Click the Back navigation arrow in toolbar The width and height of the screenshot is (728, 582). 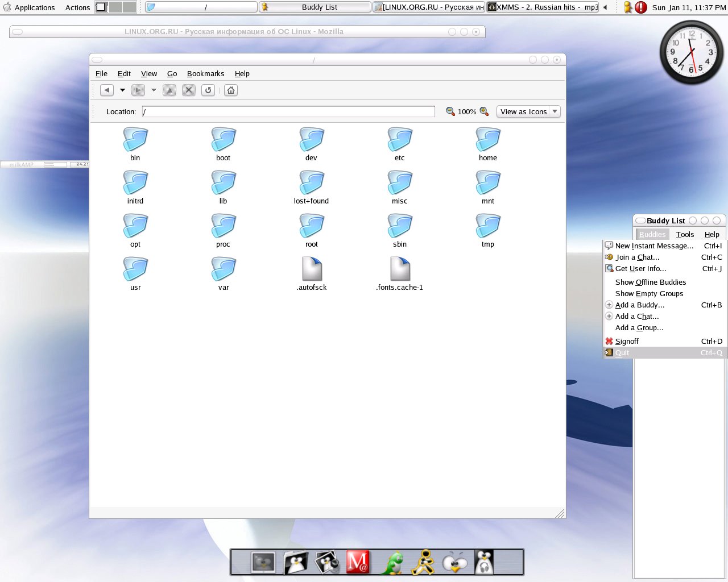point(107,90)
